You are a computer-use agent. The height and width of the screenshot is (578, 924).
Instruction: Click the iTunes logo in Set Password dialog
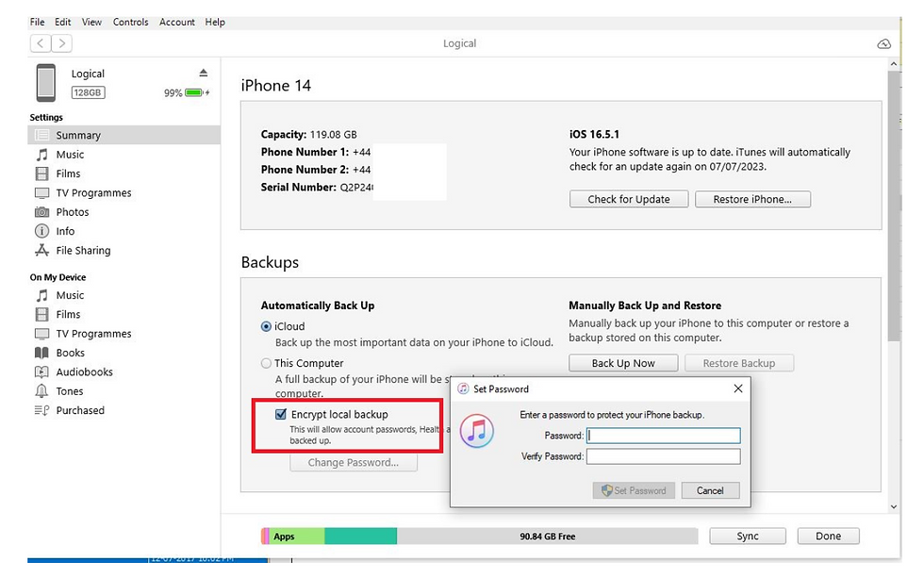477,431
